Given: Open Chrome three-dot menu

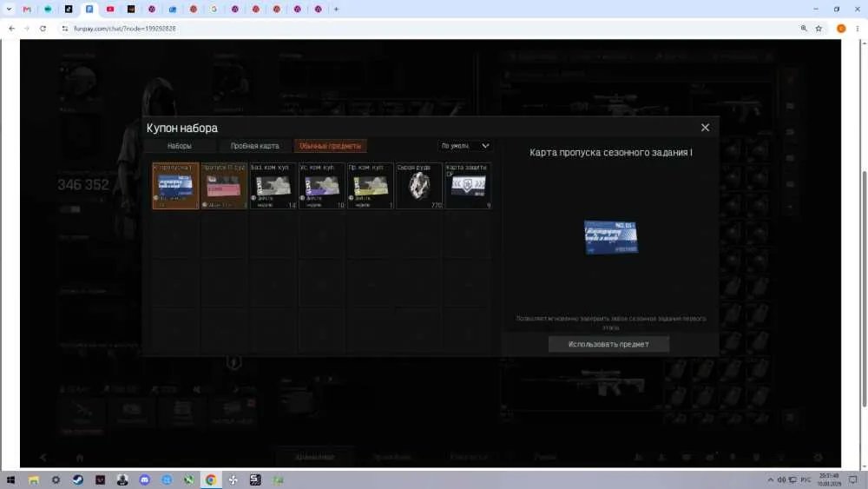Looking at the screenshot, I should pos(857,29).
